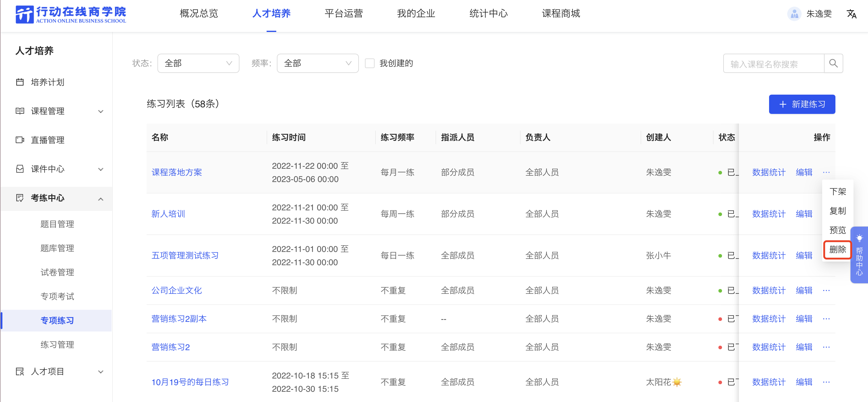
Task: Open the 帮助中心 help widget
Action: [859, 255]
